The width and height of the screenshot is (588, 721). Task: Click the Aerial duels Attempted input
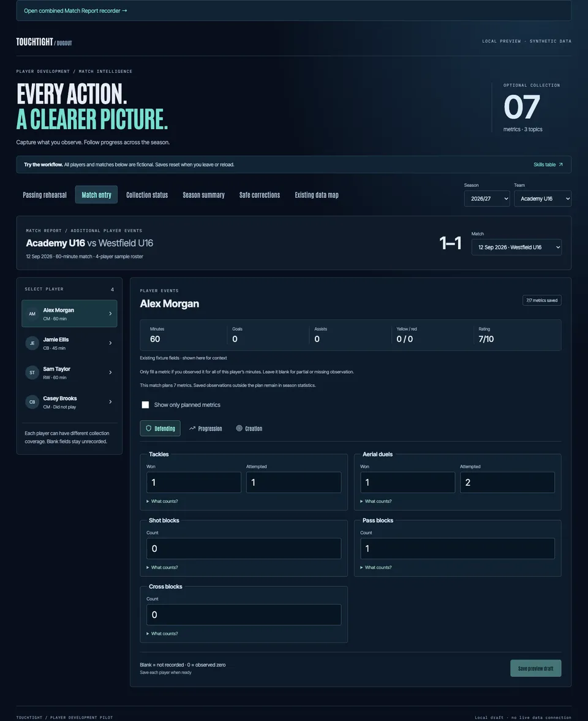[x=508, y=482]
